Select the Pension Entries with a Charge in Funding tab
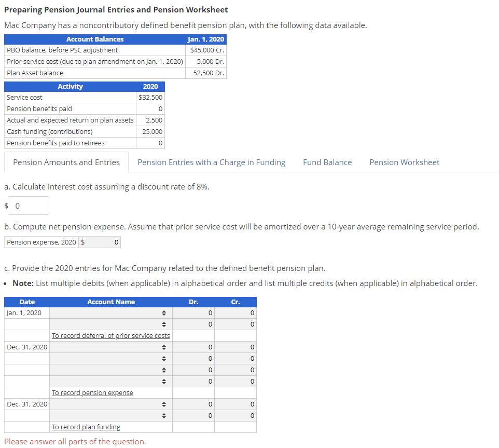The height and width of the screenshot is (448, 499). coord(211,162)
